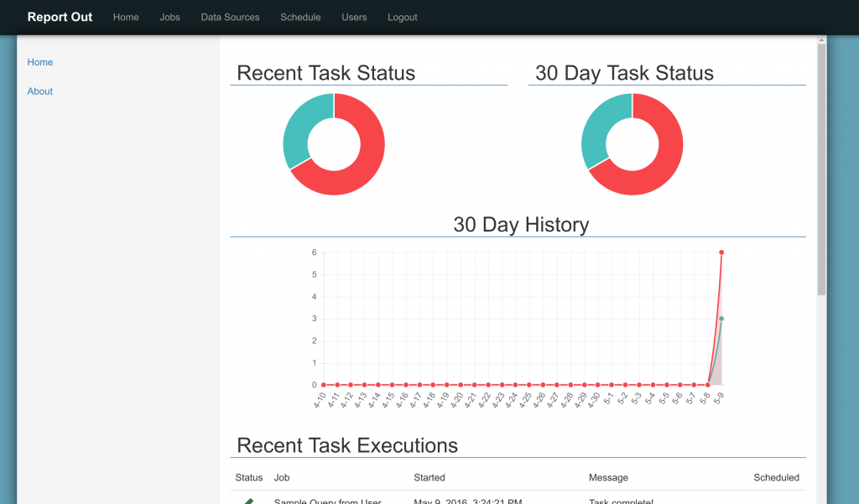
Task: Open the Users page
Action: (354, 17)
